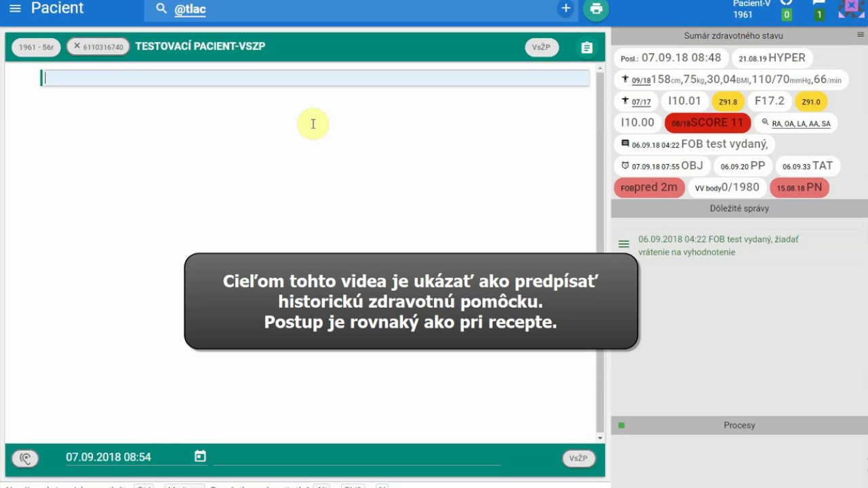Click the 07.09.18 07:55 OBJ alarm chip
The image size is (868, 488).
point(662,166)
